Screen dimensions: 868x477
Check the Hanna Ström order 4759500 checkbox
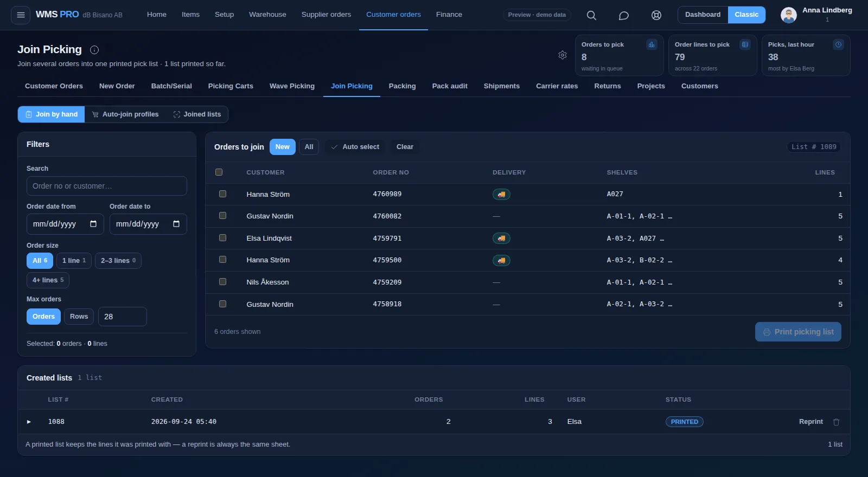tap(222, 260)
